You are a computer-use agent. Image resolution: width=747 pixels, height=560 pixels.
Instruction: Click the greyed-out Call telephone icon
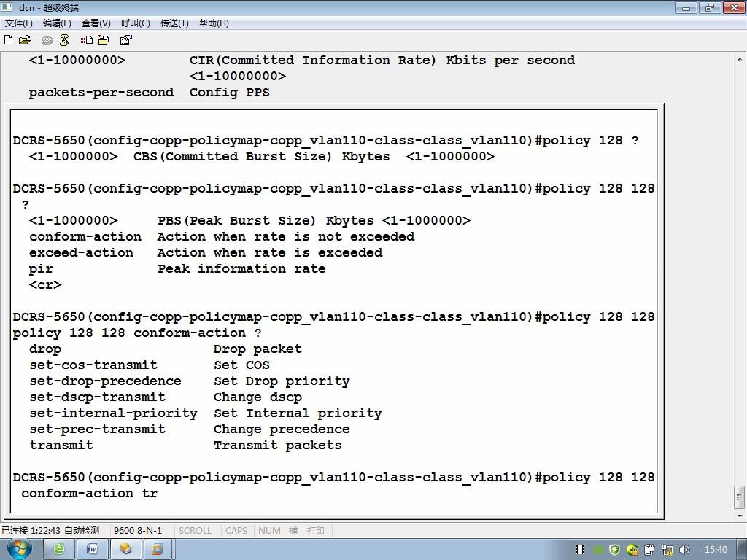tap(47, 41)
